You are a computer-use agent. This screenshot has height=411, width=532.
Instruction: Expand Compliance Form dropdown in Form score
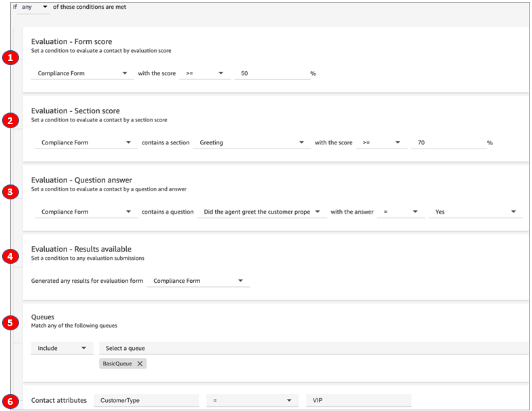(x=82, y=73)
